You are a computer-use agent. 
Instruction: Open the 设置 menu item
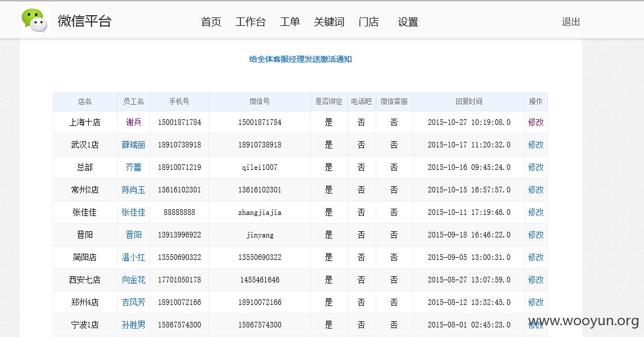(408, 22)
